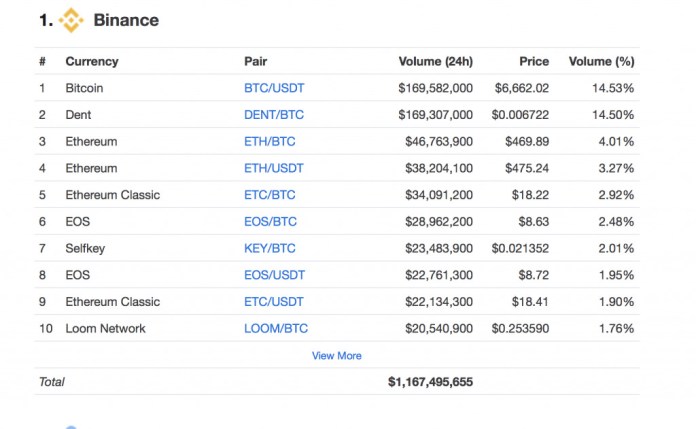Click the $8.72 price value

(x=534, y=275)
